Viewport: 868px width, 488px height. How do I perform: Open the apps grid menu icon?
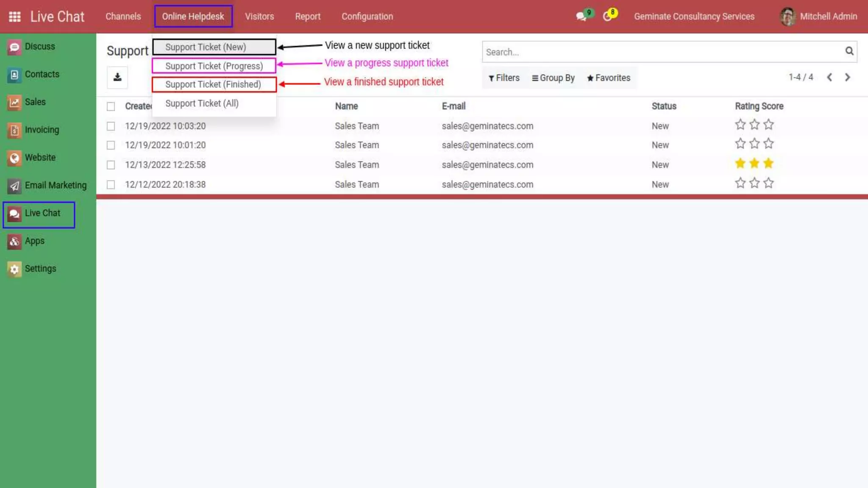[15, 17]
